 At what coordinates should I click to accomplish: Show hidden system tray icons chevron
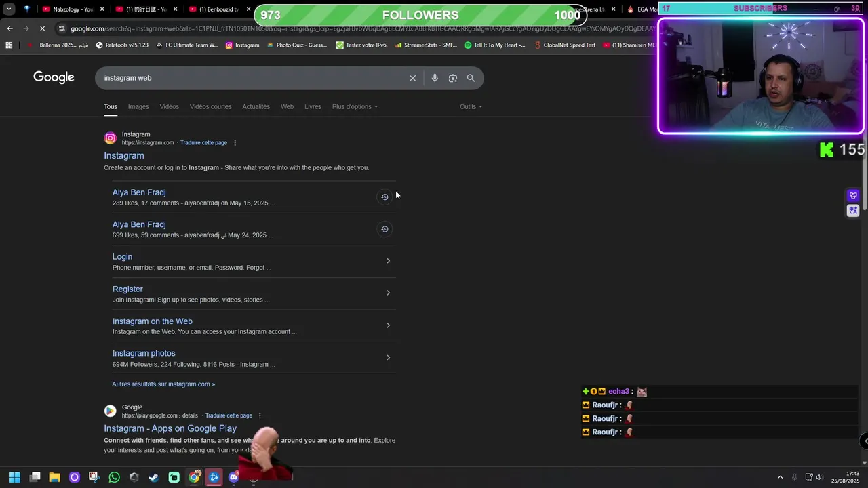coord(780,477)
